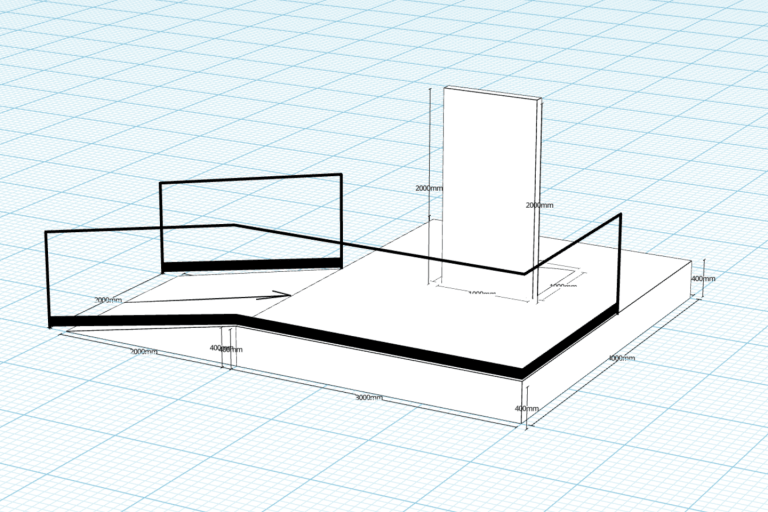768x512 pixels.
Task: Click the 4000mm dimension label on right side
Action: (x=622, y=357)
